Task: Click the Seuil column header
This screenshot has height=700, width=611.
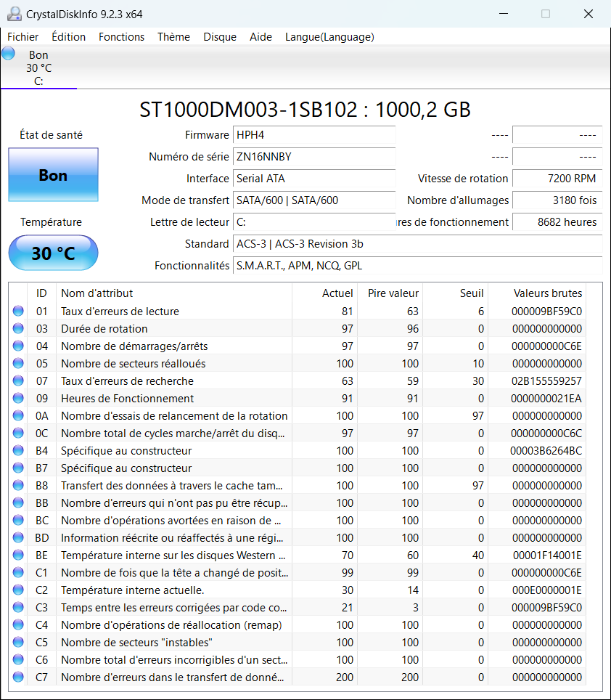Action: click(456, 293)
